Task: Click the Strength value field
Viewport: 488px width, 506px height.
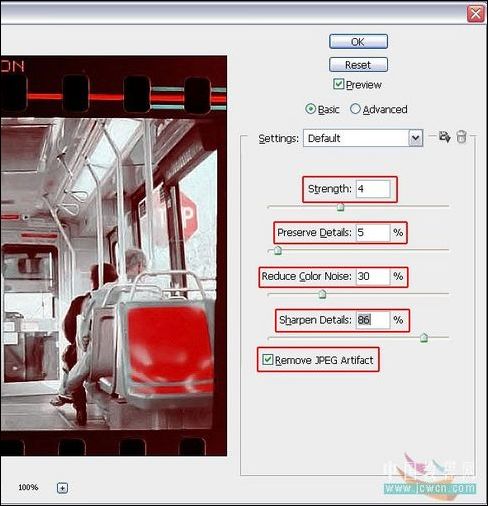Action: pyautogui.click(x=373, y=189)
